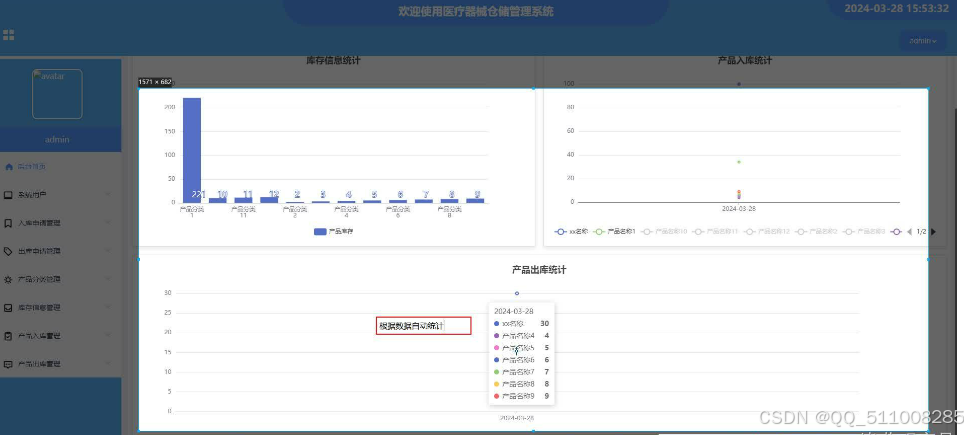This screenshot has height=435, width=968.
Task: Expand the 系统用户 menu chevron
Action: (x=108, y=195)
